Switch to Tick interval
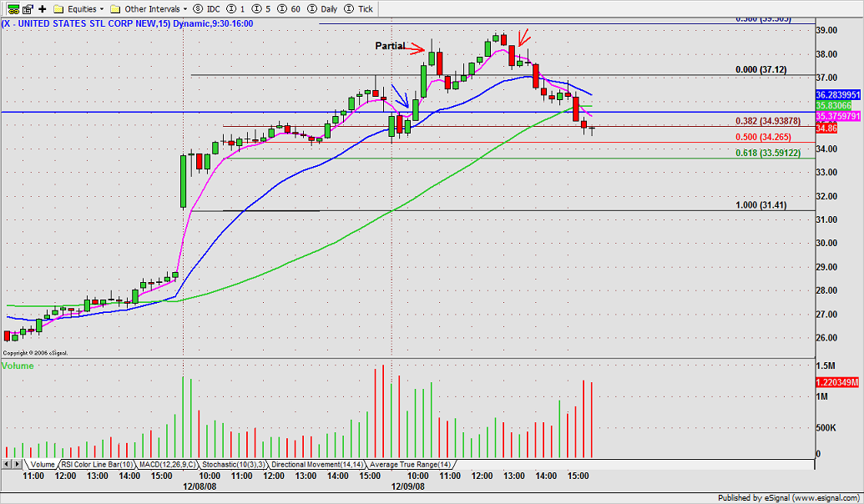The width and height of the screenshot is (864, 504). point(358,9)
